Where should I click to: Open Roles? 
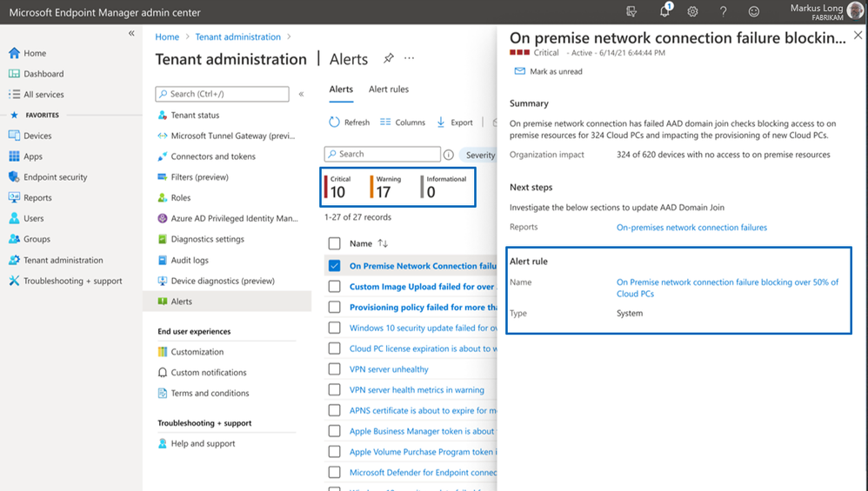[174, 197]
